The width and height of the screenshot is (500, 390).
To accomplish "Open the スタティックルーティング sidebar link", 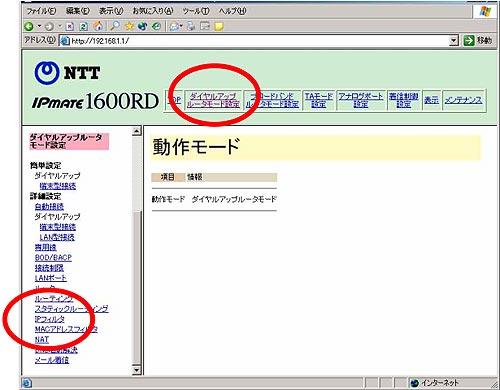I will click(x=72, y=309).
